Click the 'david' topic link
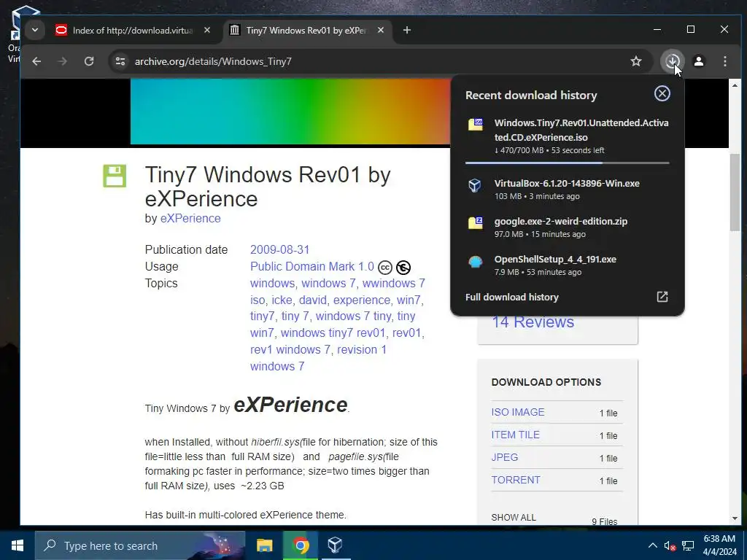The height and width of the screenshot is (560, 747). (312, 300)
